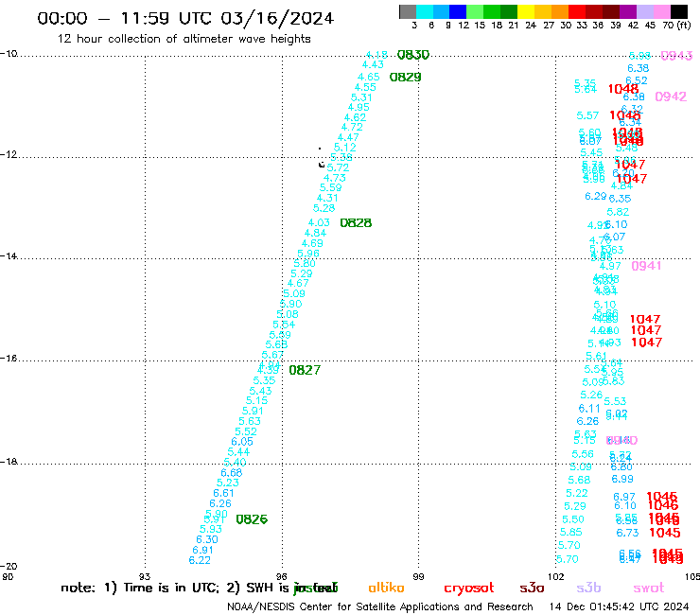This screenshot has width=700, height=615.
Task: Click the wave height value 5.96
Action: [308, 254]
